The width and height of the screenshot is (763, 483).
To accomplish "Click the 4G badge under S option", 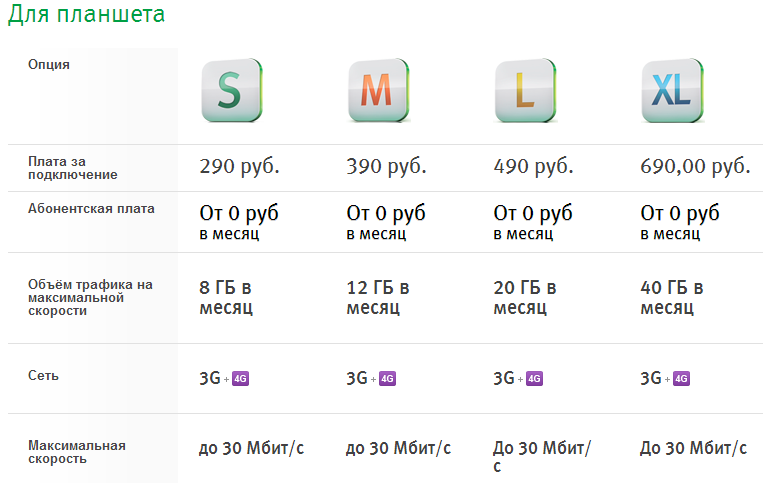I will tap(240, 378).
